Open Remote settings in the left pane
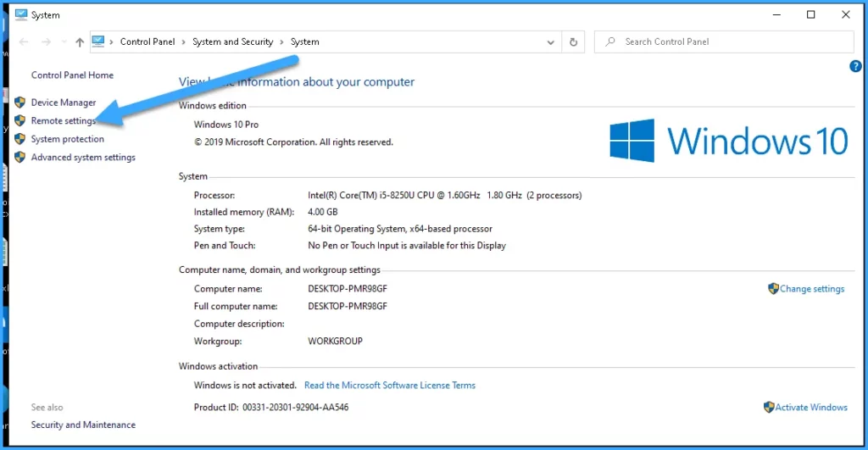The height and width of the screenshot is (450, 868). click(x=64, y=121)
